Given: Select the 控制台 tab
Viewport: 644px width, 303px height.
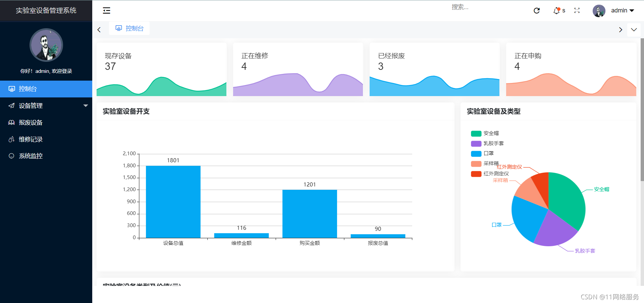Looking at the screenshot, I should click(129, 28).
